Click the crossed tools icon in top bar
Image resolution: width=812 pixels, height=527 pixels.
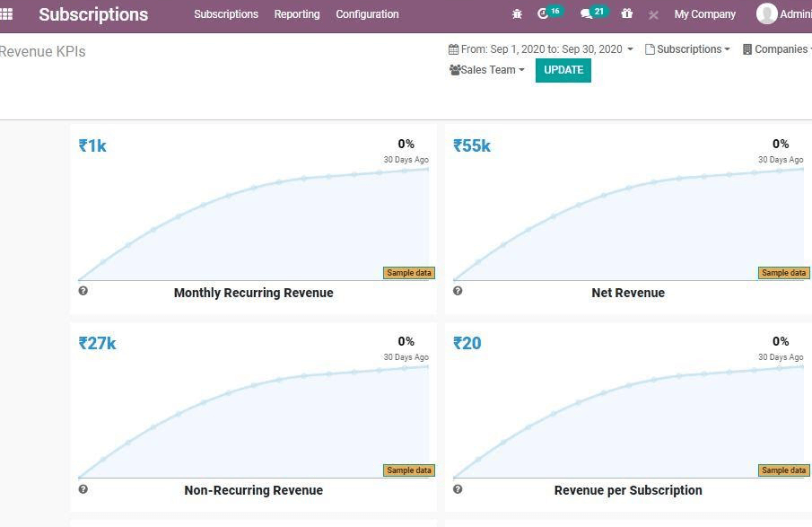653,15
